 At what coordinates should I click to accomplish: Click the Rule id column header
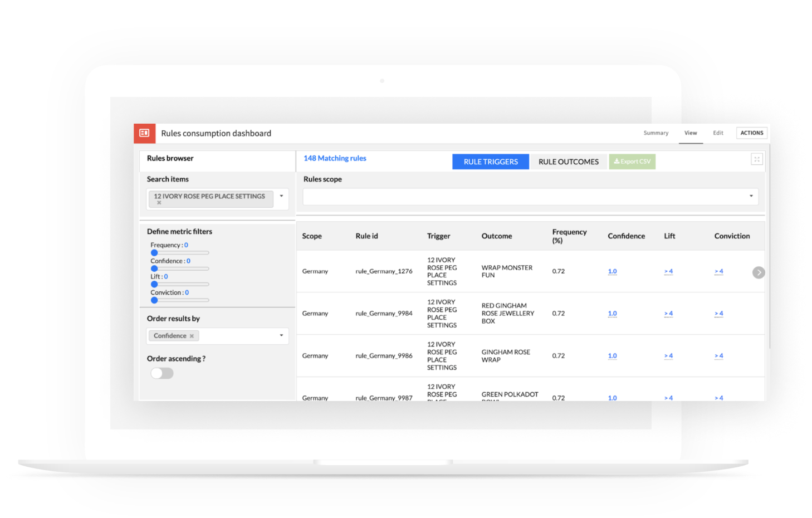click(x=366, y=236)
